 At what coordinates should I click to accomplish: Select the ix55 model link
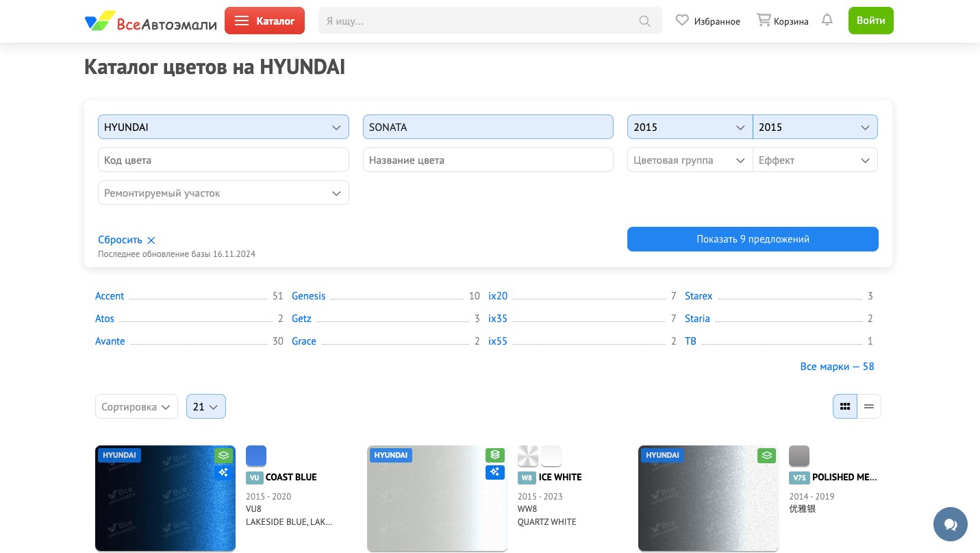coord(498,341)
